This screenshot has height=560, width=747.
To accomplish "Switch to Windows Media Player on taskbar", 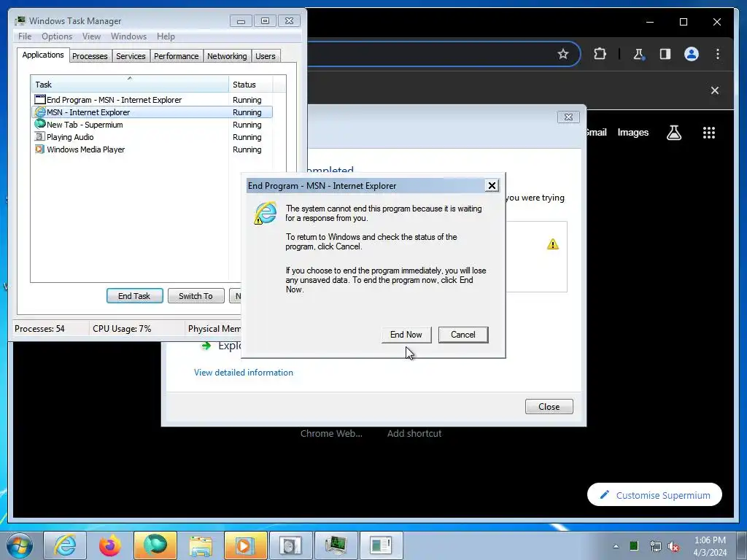I will pos(246,545).
